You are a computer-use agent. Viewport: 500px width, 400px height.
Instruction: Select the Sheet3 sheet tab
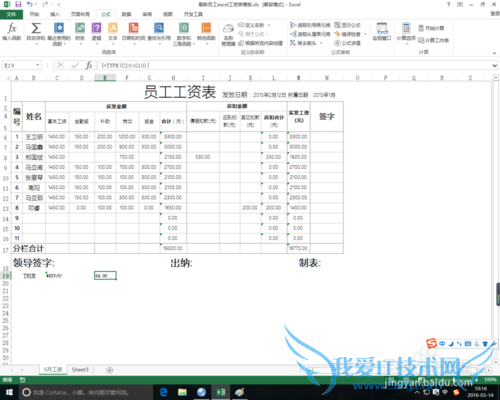click(x=80, y=370)
